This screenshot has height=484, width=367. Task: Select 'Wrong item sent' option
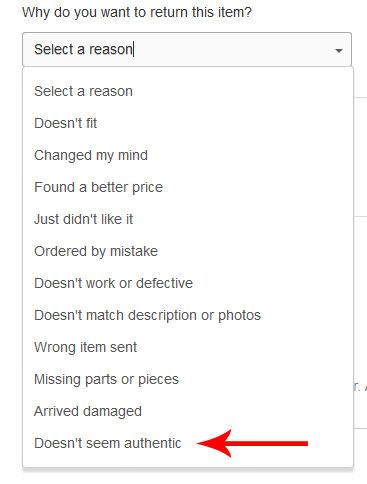(x=188, y=347)
